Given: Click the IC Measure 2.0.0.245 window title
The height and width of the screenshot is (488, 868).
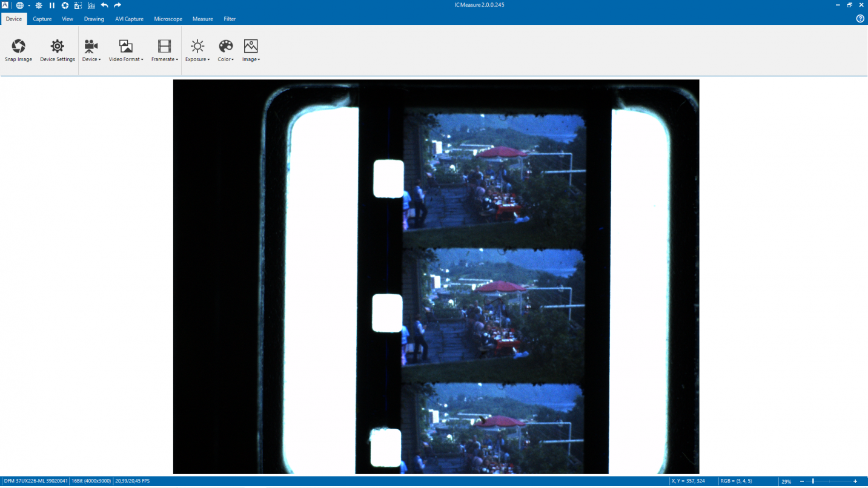Looking at the screenshot, I should pyautogui.click(x=480, y=5).
